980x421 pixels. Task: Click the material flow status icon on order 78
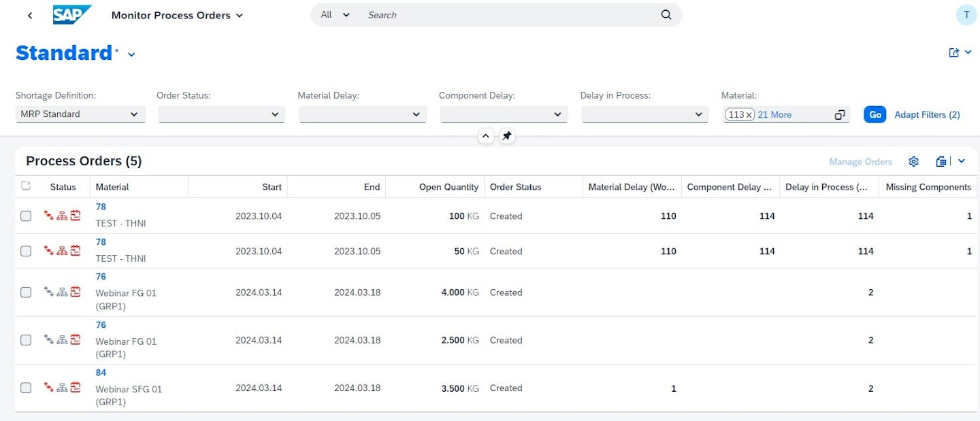point(50,215)
